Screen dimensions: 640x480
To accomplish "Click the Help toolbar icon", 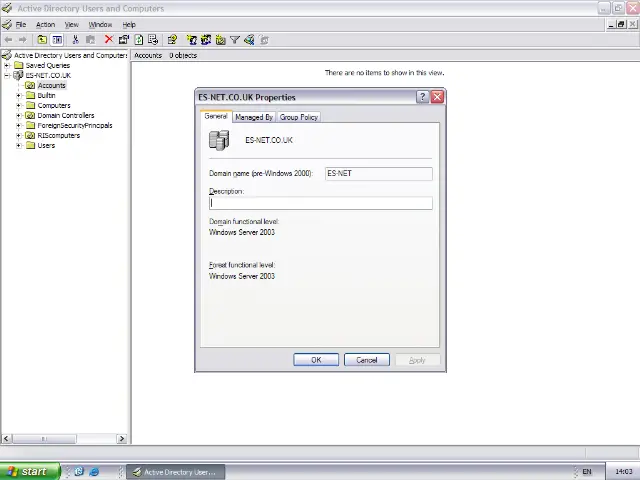I will click(x=172, y=40).
